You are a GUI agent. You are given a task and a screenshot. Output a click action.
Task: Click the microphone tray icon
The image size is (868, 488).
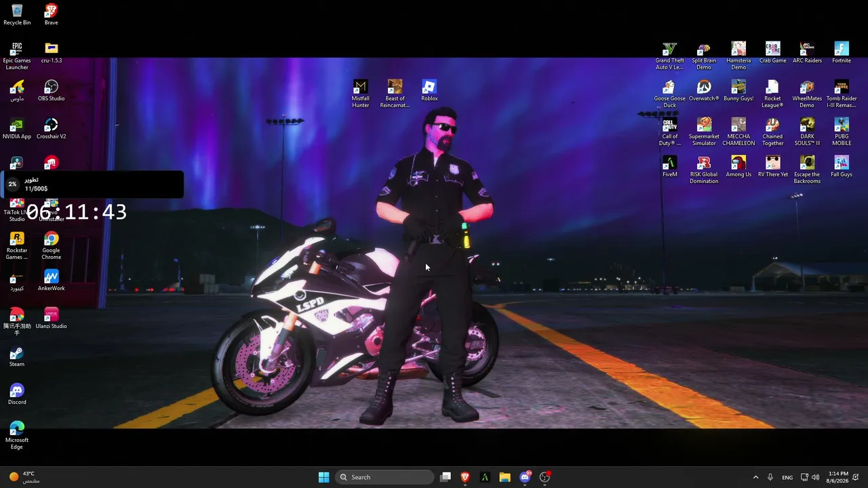point(770,477)
